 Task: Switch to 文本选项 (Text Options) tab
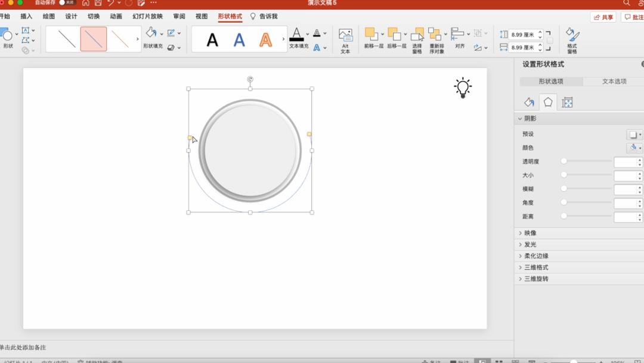(x=614, y=81)
